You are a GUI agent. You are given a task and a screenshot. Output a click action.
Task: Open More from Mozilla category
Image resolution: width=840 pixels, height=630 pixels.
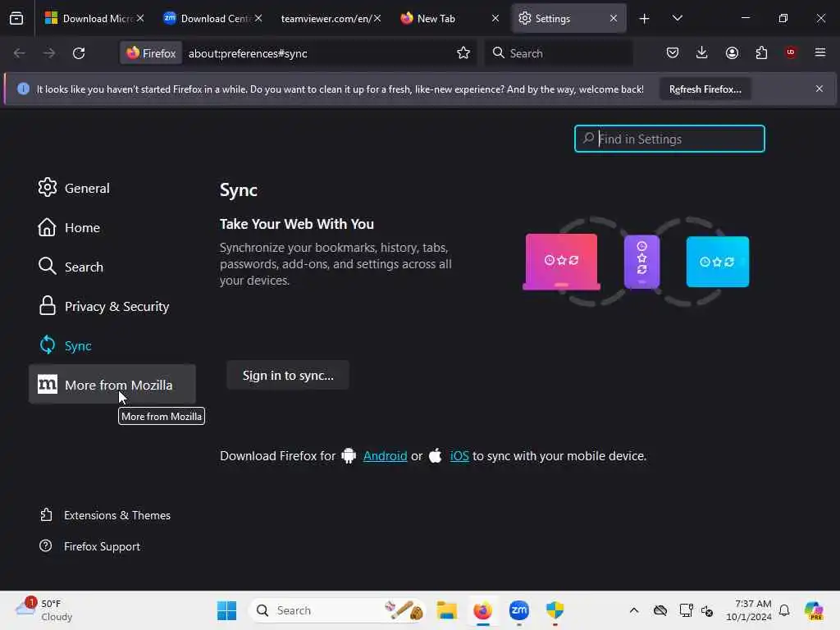[x=112, y=385]
